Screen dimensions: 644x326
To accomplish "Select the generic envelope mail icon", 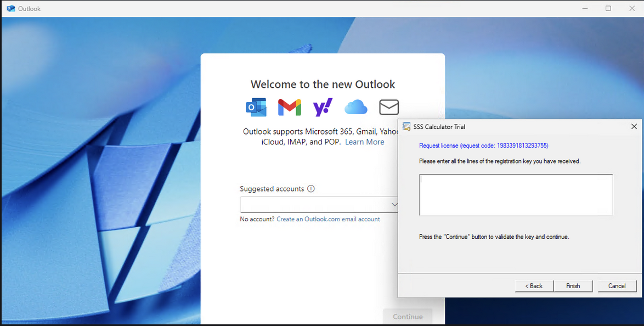I will click(x=389, y=107).
